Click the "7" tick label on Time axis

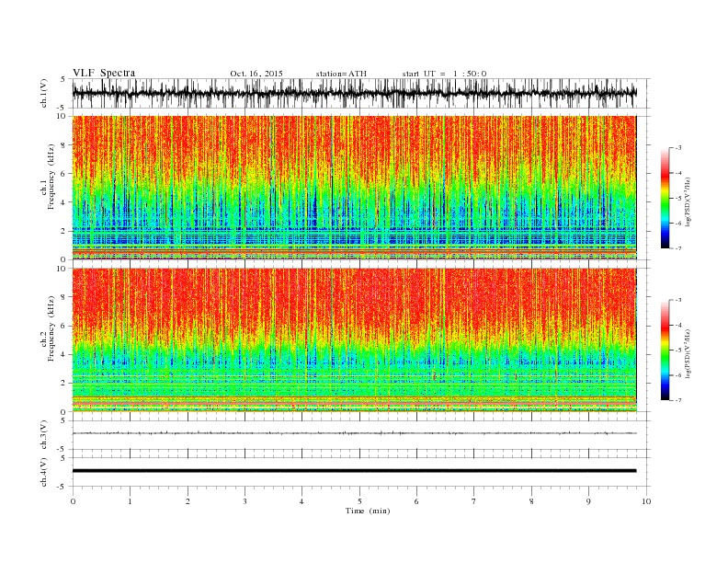coord(473,501)
